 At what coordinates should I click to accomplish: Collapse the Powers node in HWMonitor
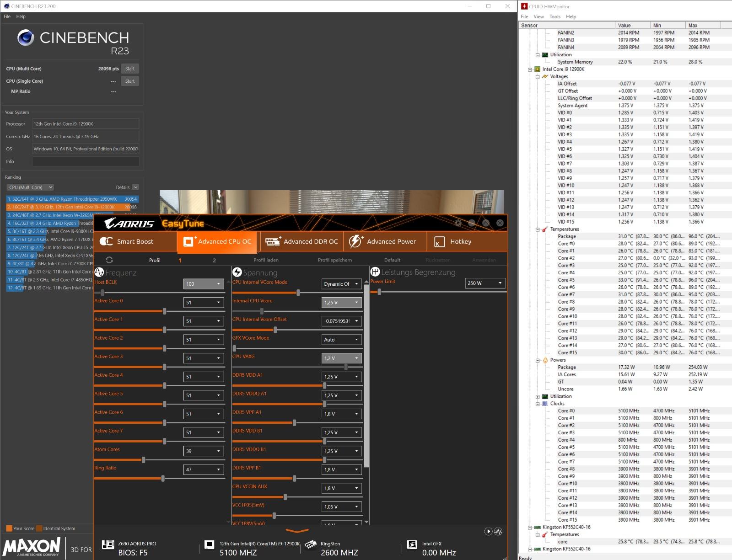click(538, 360)
